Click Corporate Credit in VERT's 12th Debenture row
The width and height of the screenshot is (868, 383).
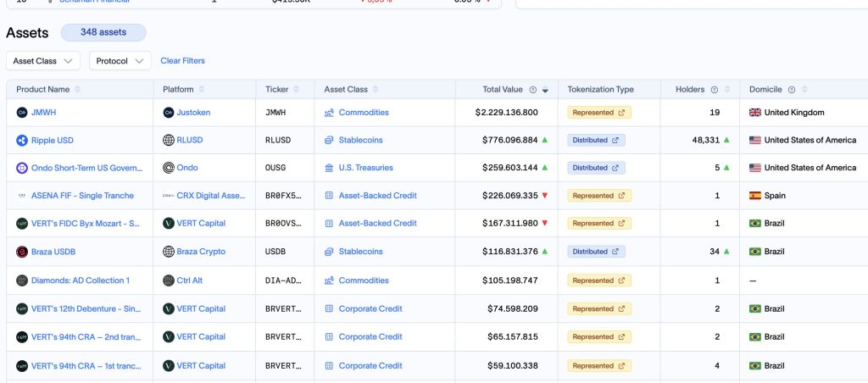click(x=370, y=308)
